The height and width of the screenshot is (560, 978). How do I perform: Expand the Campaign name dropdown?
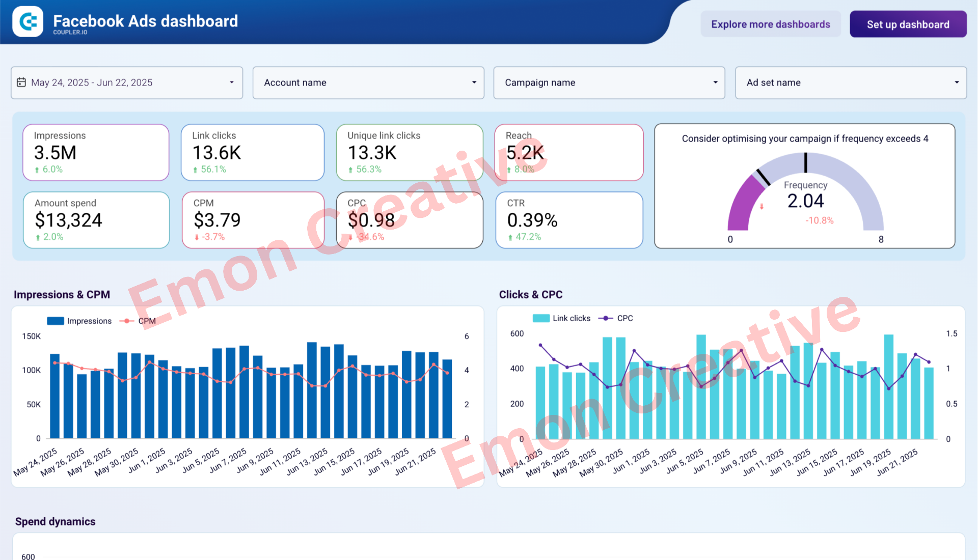[x=609, y=82]
